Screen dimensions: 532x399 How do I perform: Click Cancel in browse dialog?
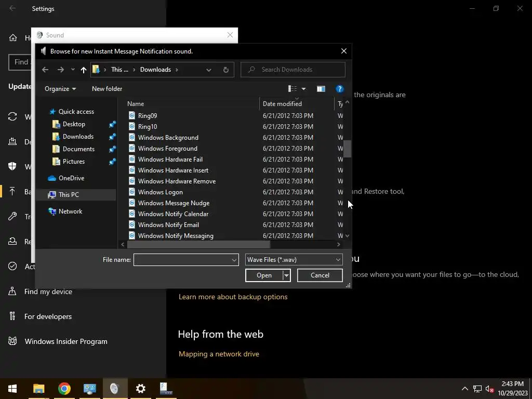tap(320, 275)
